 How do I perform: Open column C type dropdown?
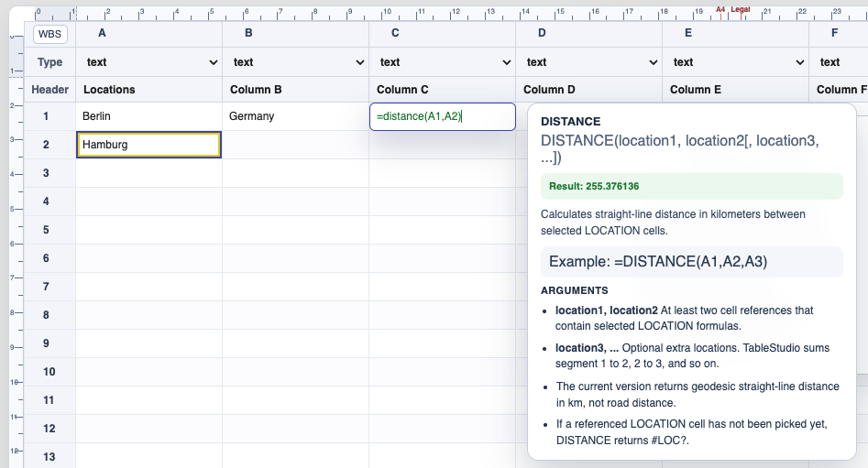[443, 62]
